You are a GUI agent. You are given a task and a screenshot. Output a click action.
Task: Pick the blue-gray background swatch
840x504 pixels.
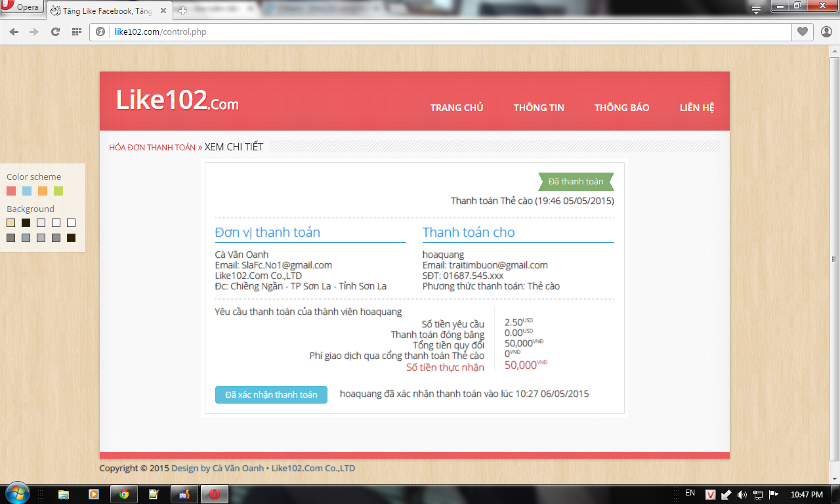tap(26, 238)
